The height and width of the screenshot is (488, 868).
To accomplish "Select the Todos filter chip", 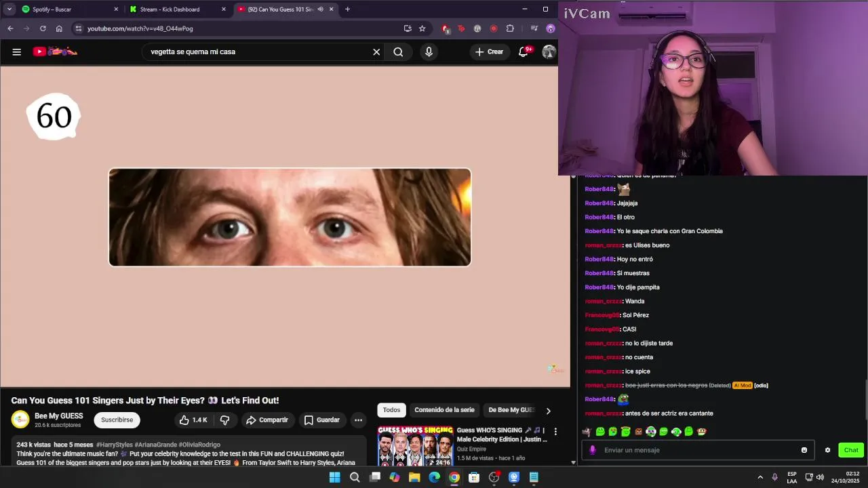I will pyautogui.click(x=391, y=410).
